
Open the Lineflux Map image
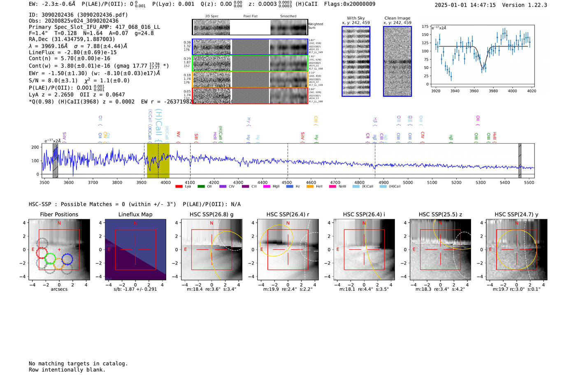coord(135,249)
